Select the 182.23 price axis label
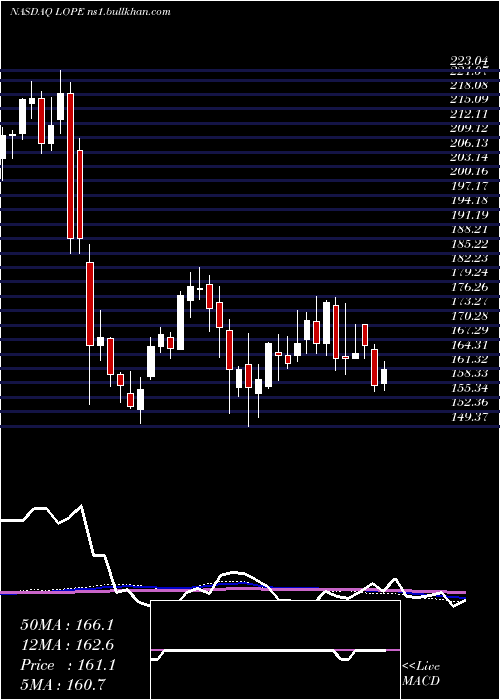Image resolution: width=500 pixels, height=700 pixels. click(468, 258)
